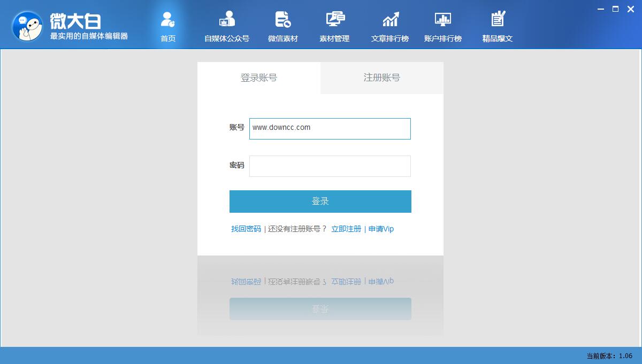The image size is (642, 364).
Task: Minimize the 微大白 window
Action: 601,9
